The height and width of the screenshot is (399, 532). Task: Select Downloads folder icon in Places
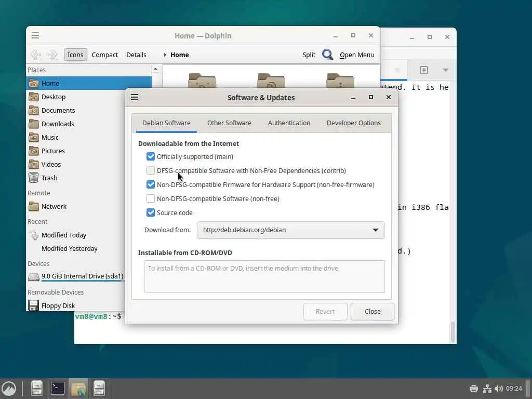(x=34, y=124)
